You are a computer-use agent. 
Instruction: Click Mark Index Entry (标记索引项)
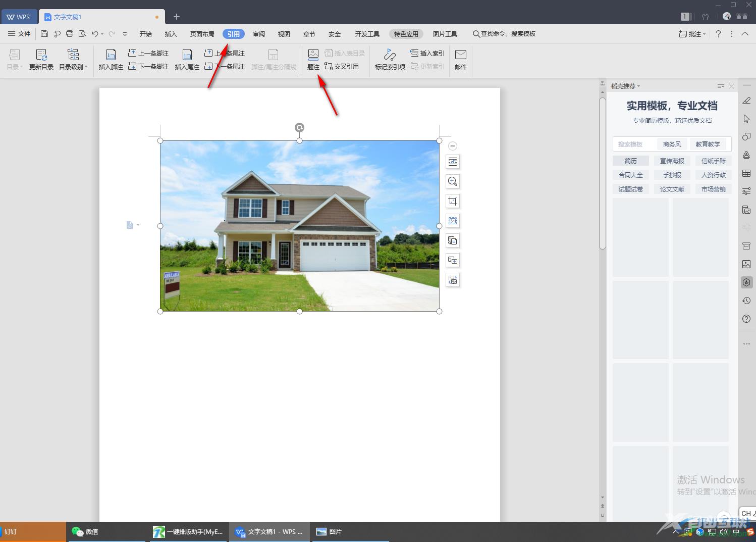pos(390,59)
